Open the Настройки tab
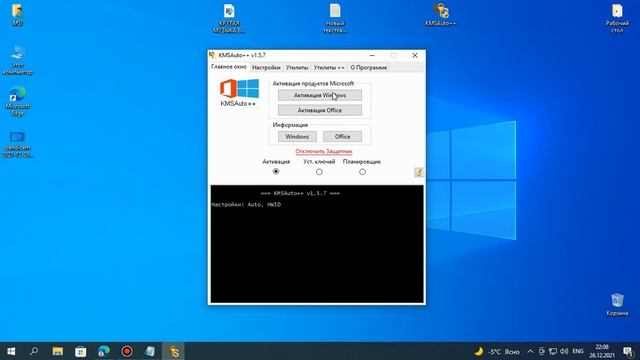The width and height of the screenshot is (640, 360). pyautogui.click(x=266, y=67)
